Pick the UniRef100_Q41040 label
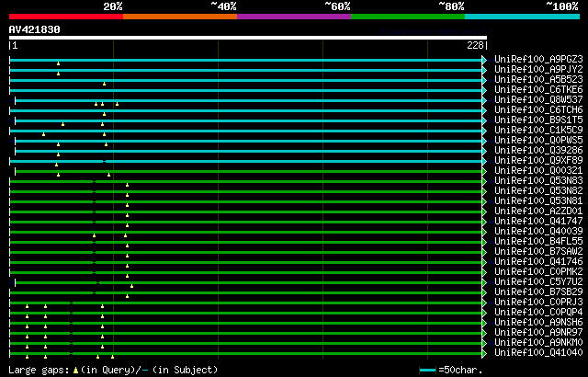This screenshot has width=588, height=377. coord(538,353)
